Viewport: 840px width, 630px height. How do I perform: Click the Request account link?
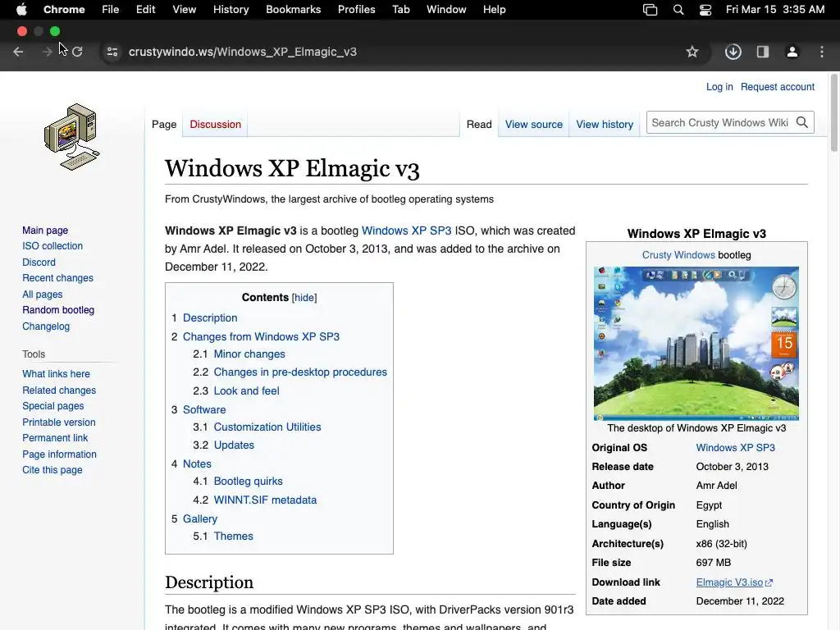tap(778, 87)
